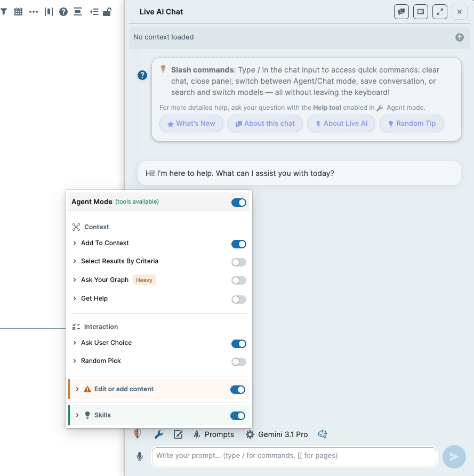Disable the Add To Context toggle
The width and height of the screenshot is (474, 476).
239,244
